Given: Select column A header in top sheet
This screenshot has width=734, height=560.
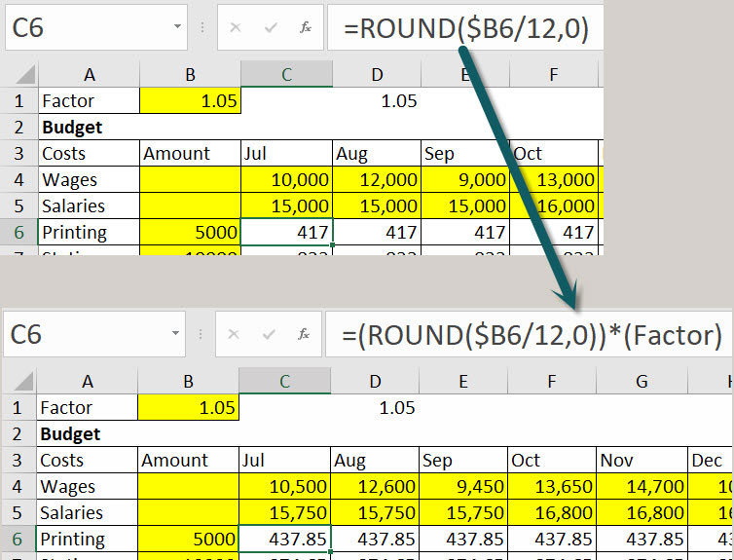Looking at the screenshot, I should [89, 75].
